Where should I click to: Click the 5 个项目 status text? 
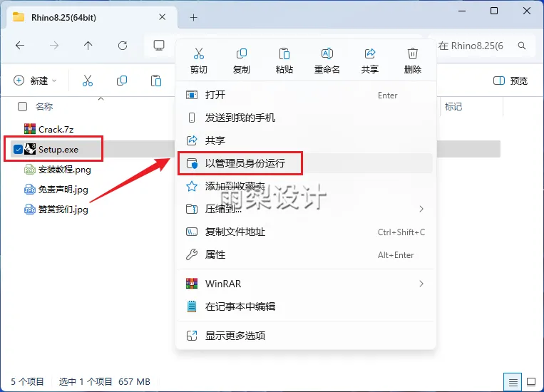pos(27,382)
